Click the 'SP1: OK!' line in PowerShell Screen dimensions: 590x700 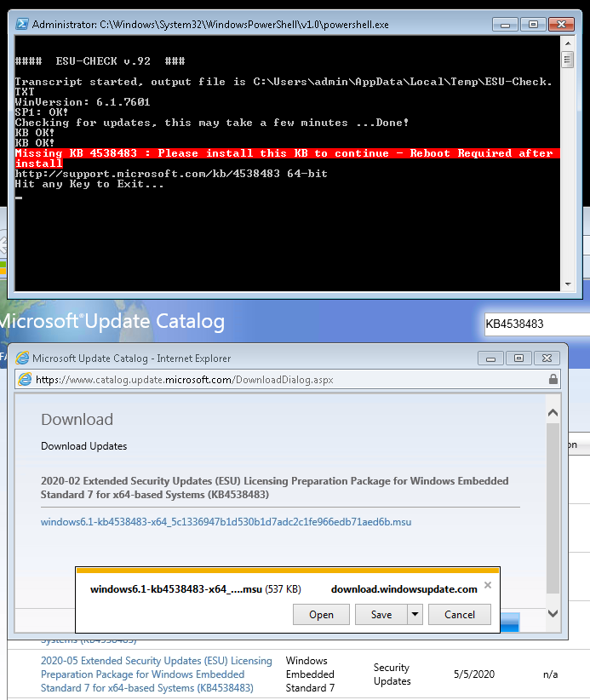[x=42, y=112]
